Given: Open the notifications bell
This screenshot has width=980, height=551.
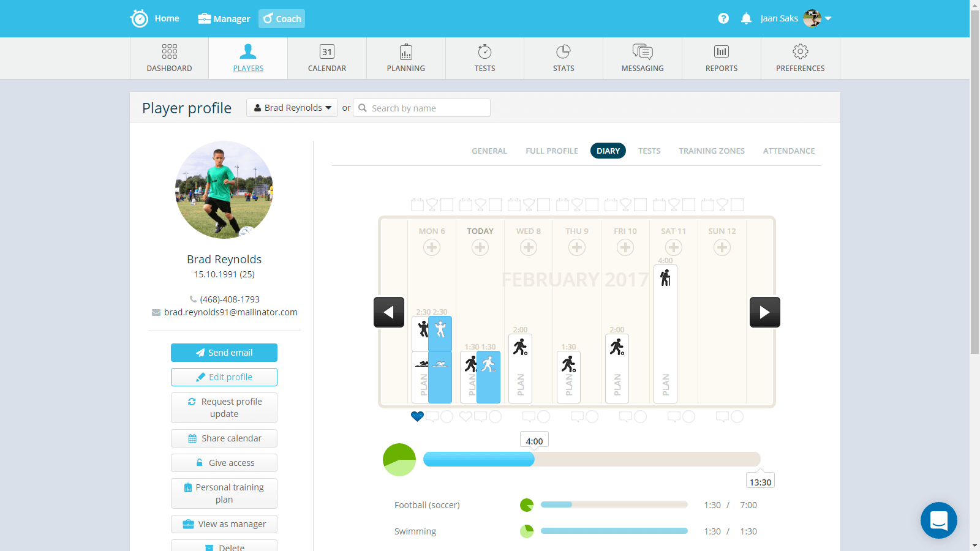Looking at the screenshot, I should pos(746,18).
